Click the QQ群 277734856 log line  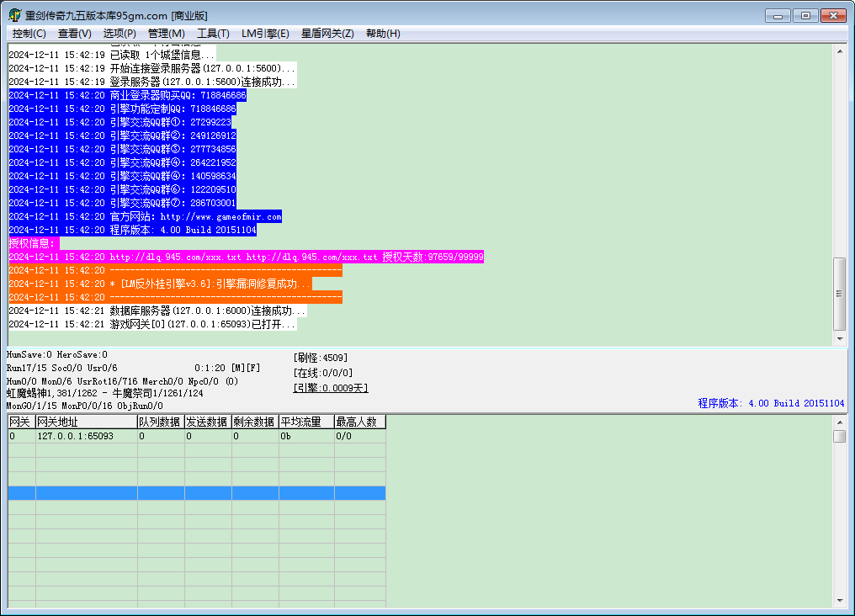pyautogui.click(x=123, y=149)
